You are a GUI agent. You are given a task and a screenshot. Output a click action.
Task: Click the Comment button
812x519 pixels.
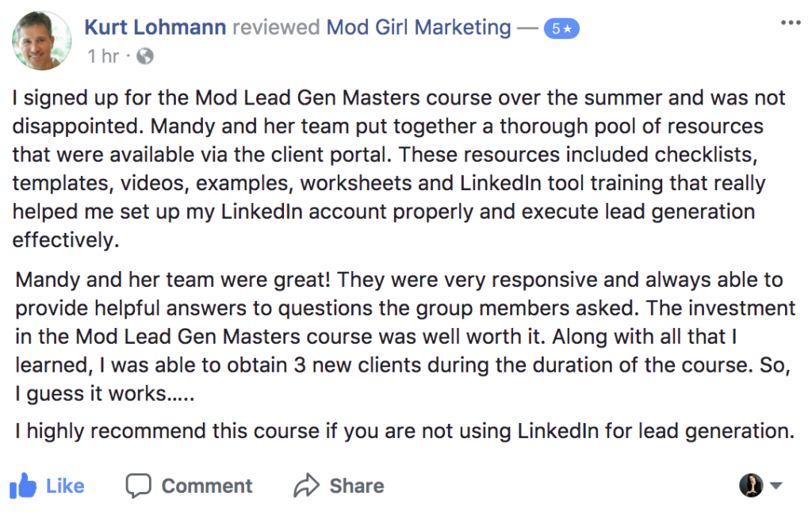[x=189, y=485]
